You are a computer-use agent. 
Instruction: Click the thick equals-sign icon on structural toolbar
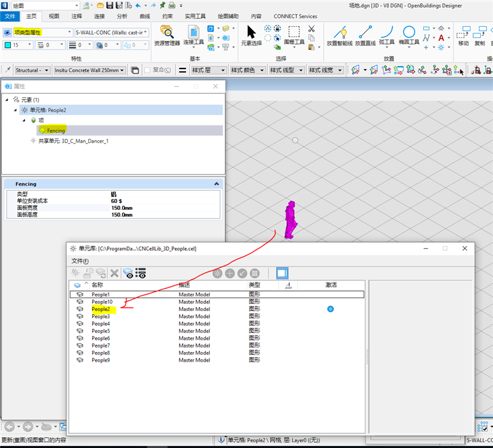[x=182, y=70]
